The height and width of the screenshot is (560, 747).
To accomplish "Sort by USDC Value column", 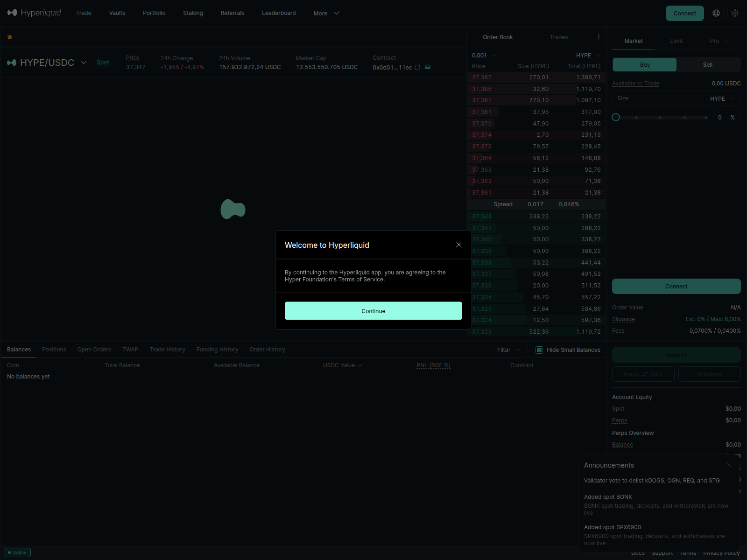I will [x=342, y=365].
